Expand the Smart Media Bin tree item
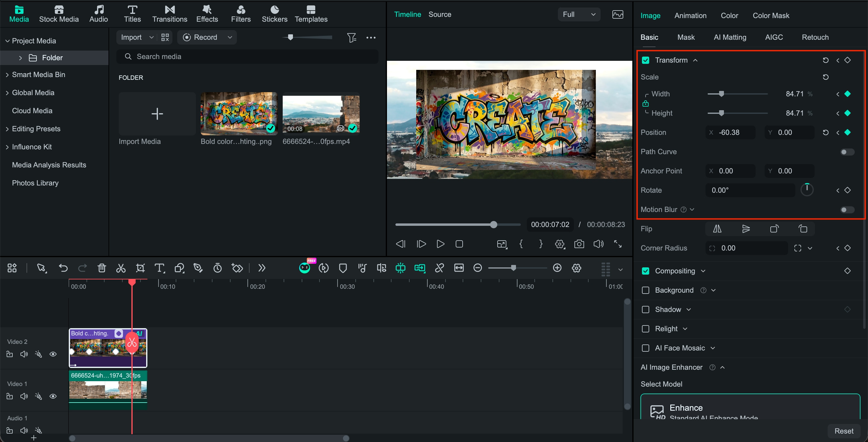 [7, 75]
